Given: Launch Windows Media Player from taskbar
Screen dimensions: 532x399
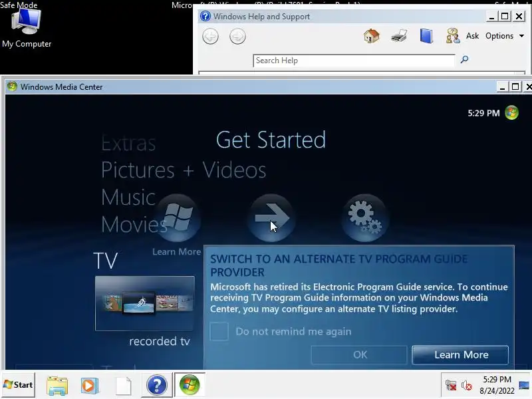Looking at the screenshot, I should pos(90,386).
